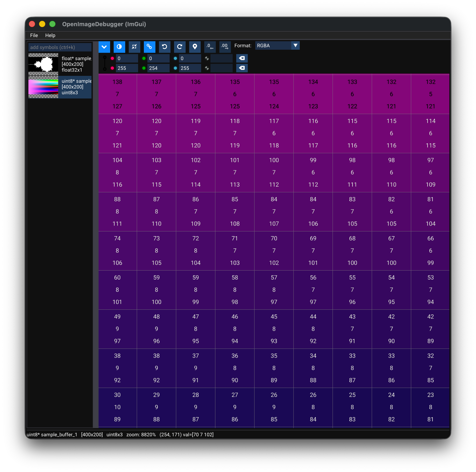The width and height of the screenshot is (476, 472).
Task: Click pixel cell with values 30 10 89
Action: click(x=117, y=407)
